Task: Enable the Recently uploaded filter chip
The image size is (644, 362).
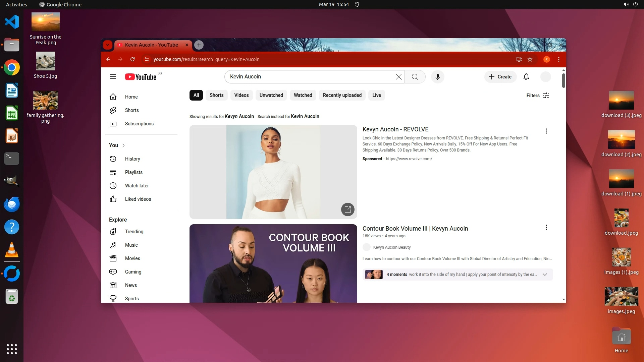Action: click(342, 95)
